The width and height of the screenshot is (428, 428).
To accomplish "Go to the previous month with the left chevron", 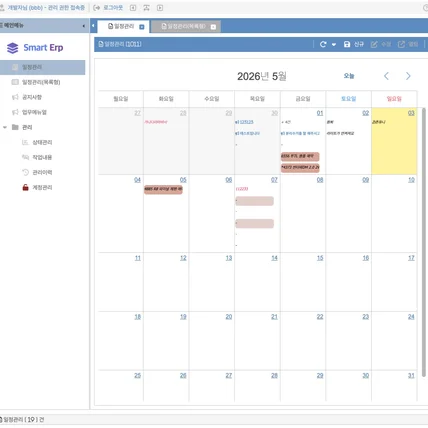I will [386, 76].
